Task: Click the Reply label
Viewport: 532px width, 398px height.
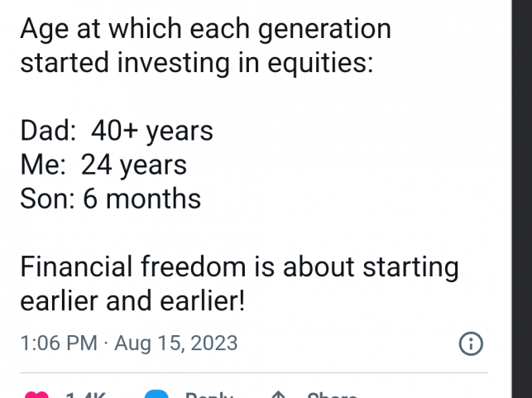Action: point(208,395)
